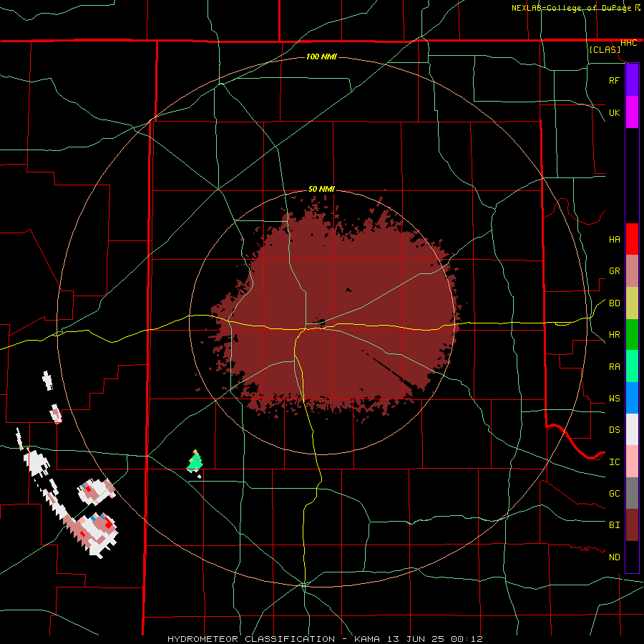Screen dimensions: 644x644
Task: Click the BD legend label
Action: point(614,303)
